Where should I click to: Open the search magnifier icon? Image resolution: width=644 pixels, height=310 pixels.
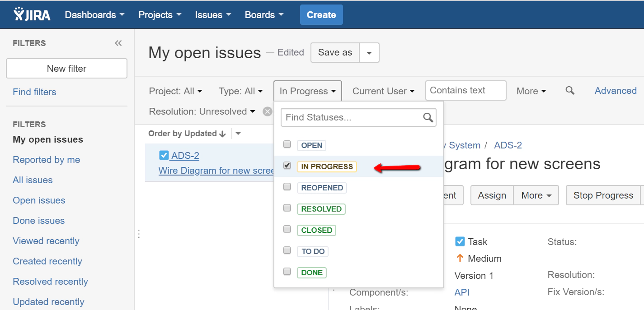[569, 91]
